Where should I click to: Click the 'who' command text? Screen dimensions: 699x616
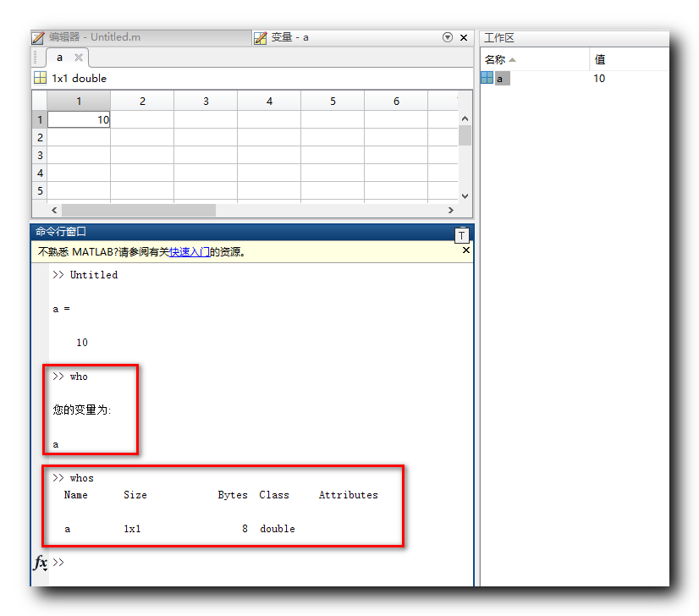[x=79, y=377]
